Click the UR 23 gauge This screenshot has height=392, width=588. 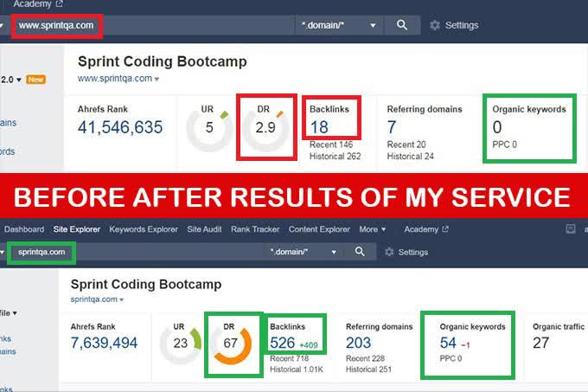[x=181, y=343]
